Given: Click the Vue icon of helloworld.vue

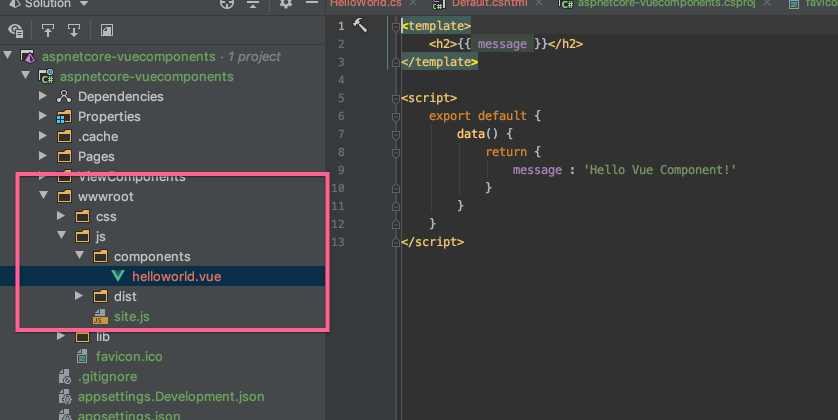Looking at the screenshot, I should tap(118, 276).
